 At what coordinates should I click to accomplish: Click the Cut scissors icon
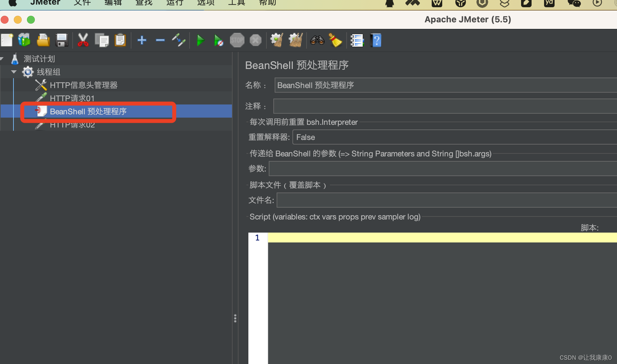[83, 40]
